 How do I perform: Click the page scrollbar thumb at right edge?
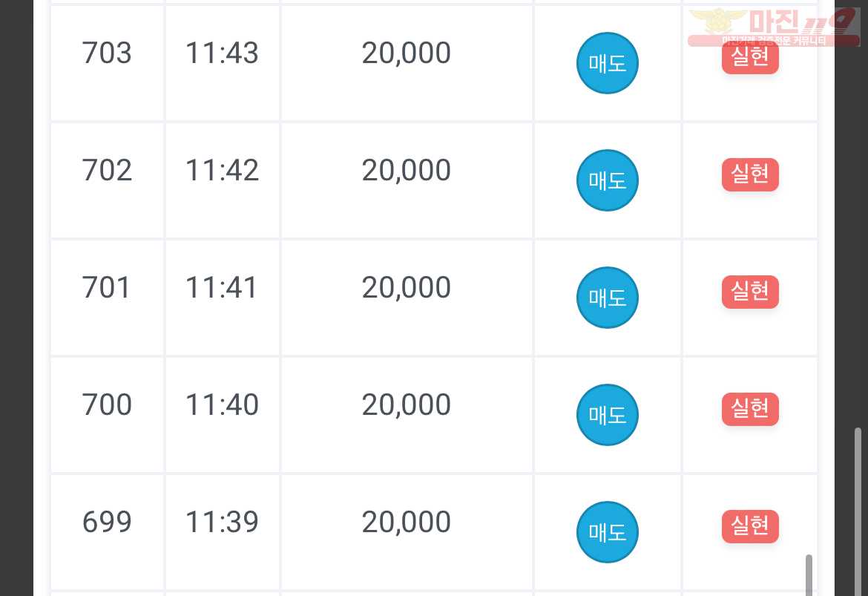point(858,511)
